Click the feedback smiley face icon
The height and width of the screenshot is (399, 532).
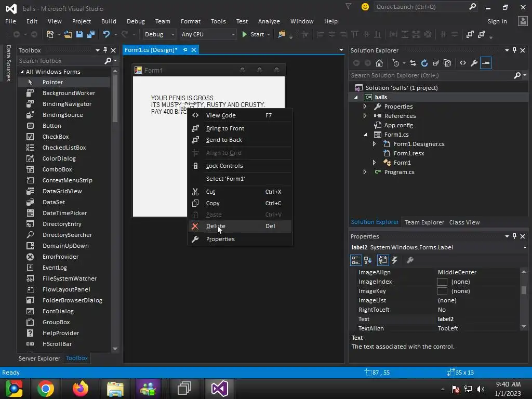[365, 7]
